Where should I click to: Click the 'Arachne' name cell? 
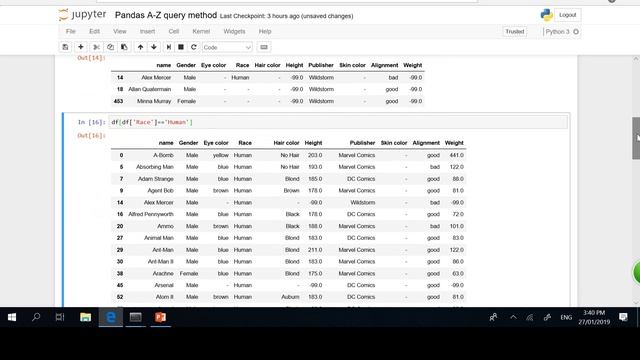click(x=163, y=273)
